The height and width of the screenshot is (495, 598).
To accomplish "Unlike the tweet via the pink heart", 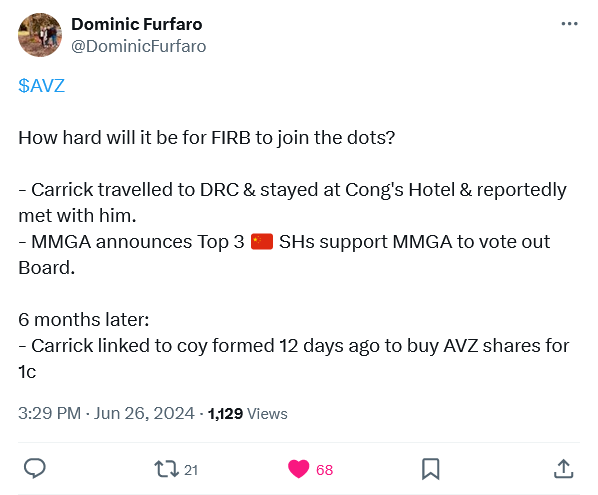I will point(298,469).
